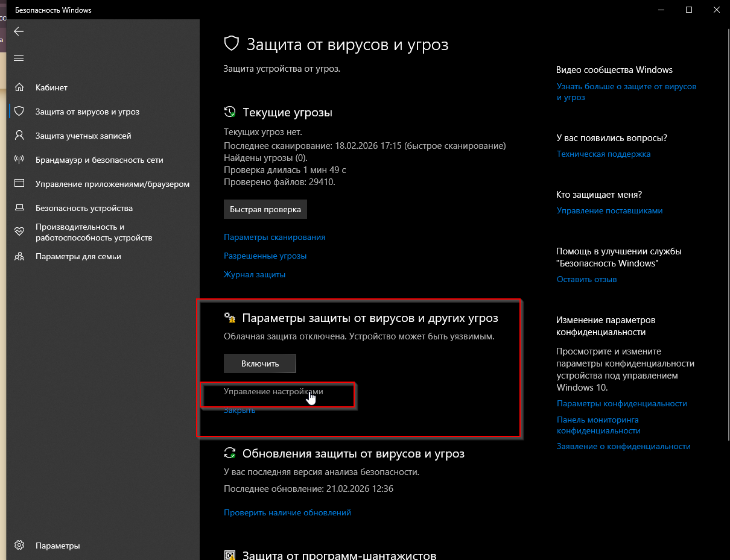Open firewall icon Брандмауэр и безопасность сети
730x560 pixels.
19,160
